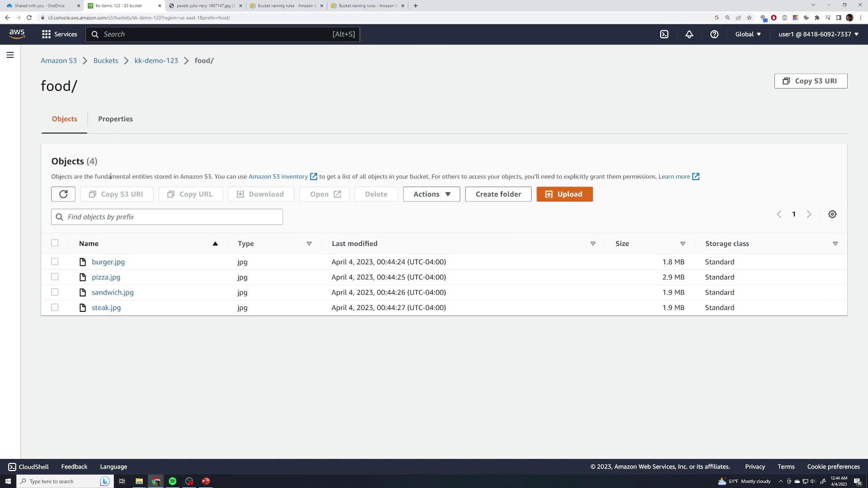Open the Services grid menu icon
The image size is (868, 488).
(46, 34)
